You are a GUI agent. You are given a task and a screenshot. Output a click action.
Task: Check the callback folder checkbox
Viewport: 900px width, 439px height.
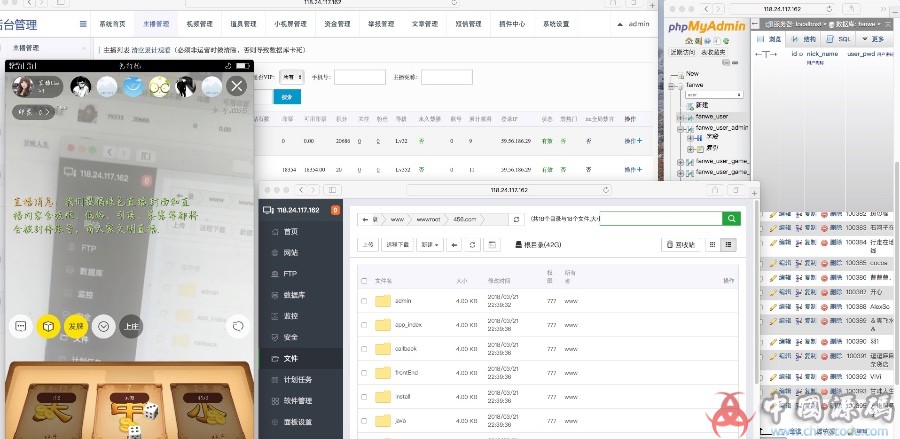(364, 348)
